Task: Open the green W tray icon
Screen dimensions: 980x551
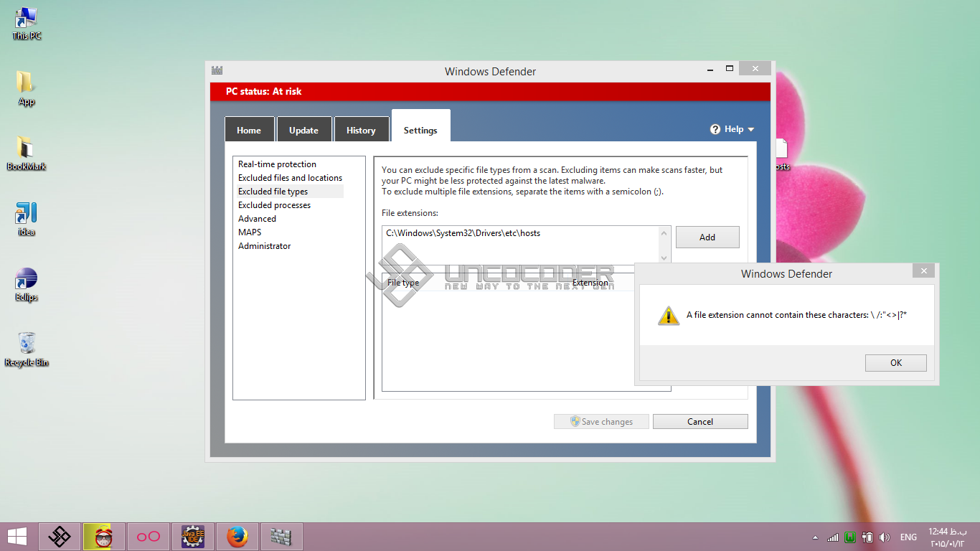Action: [850, 537]
